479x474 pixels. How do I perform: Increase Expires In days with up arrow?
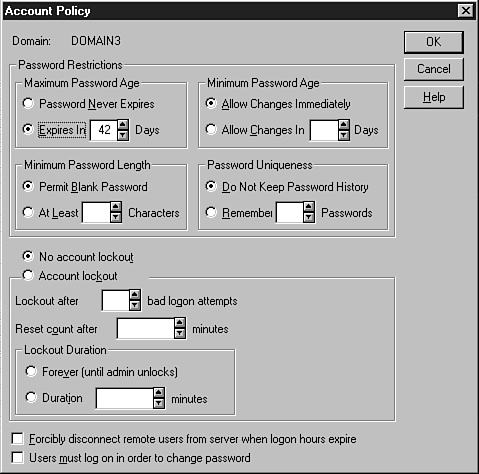coord(123,125)
